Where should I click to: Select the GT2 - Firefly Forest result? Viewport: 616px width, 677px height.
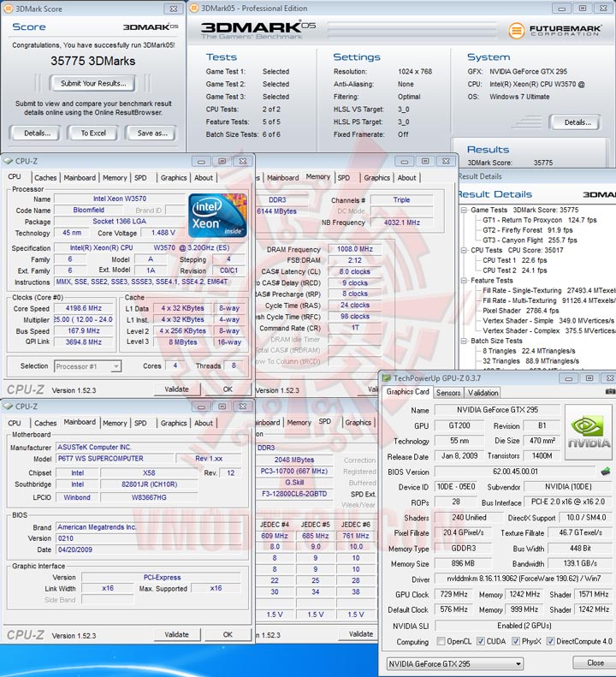coord(528,230)
